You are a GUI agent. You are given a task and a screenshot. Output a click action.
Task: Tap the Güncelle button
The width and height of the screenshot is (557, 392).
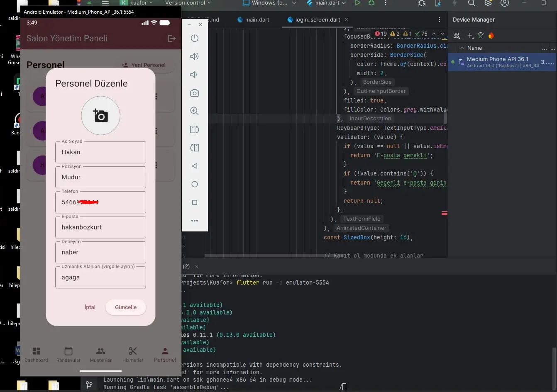click(125, 307)
